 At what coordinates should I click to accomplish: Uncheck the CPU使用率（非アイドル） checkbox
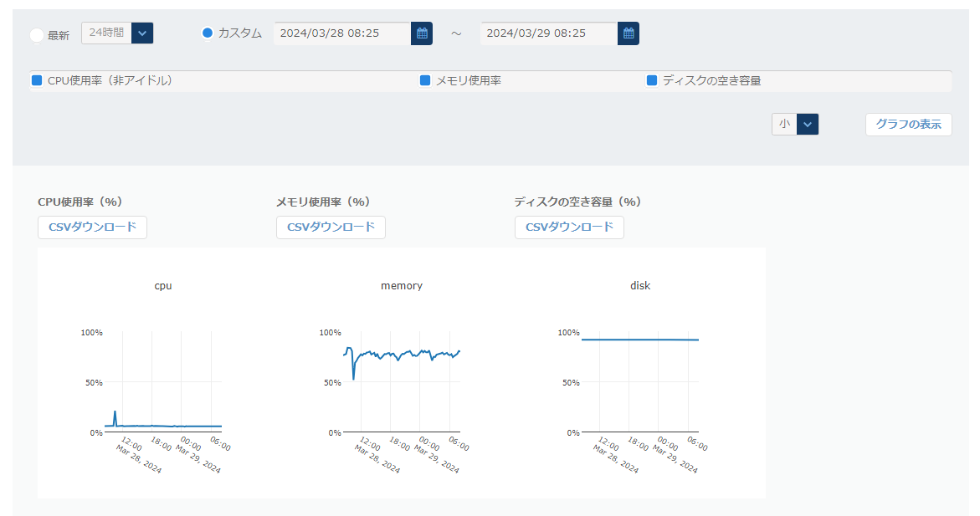tap(37, 81)
